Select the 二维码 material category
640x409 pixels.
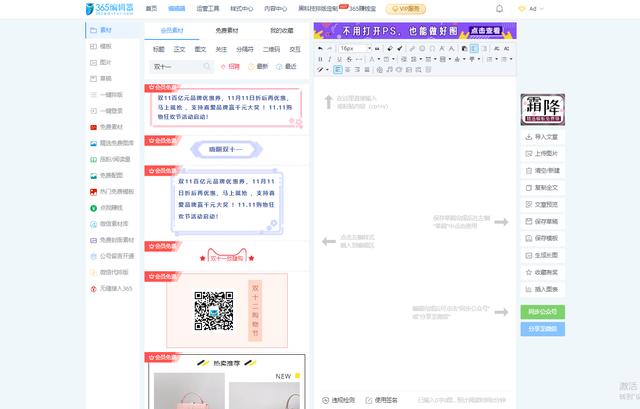tap(271, 49)
